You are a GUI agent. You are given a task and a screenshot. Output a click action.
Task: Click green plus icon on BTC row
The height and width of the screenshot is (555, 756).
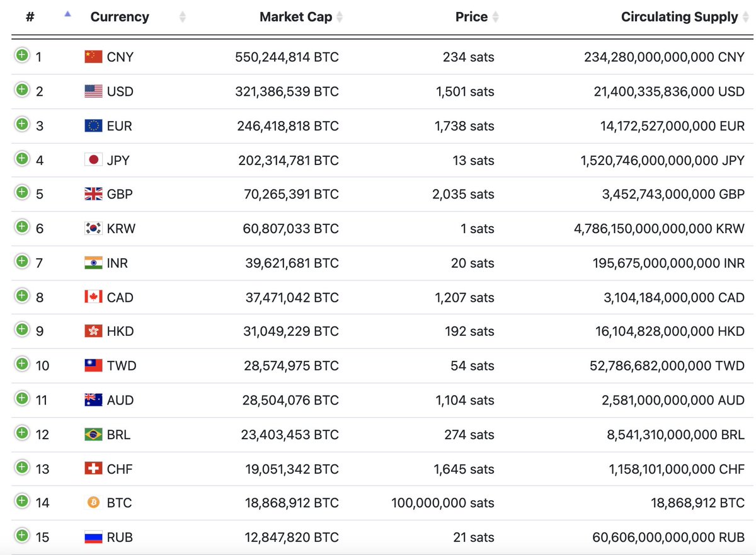(22, 501)
